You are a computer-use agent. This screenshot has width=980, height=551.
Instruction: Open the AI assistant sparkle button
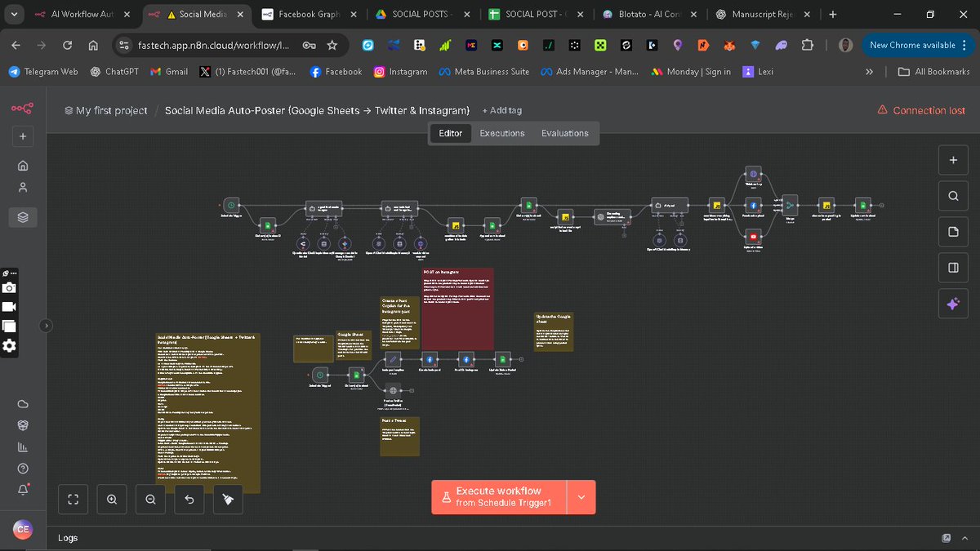point(952,304)
